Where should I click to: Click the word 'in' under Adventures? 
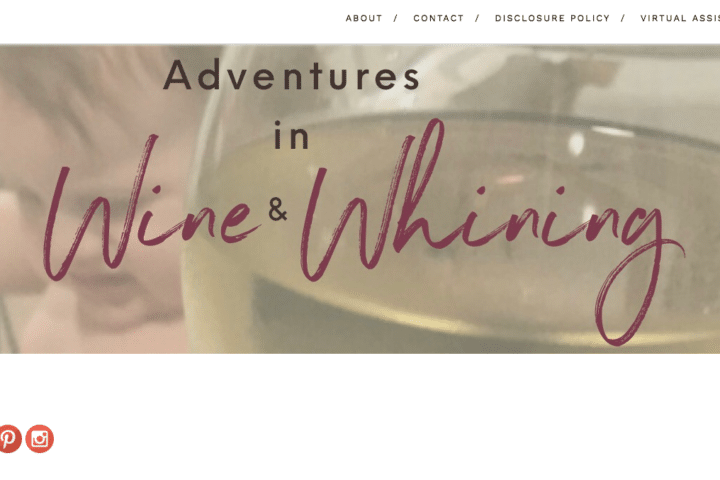(x=292, y=136)
